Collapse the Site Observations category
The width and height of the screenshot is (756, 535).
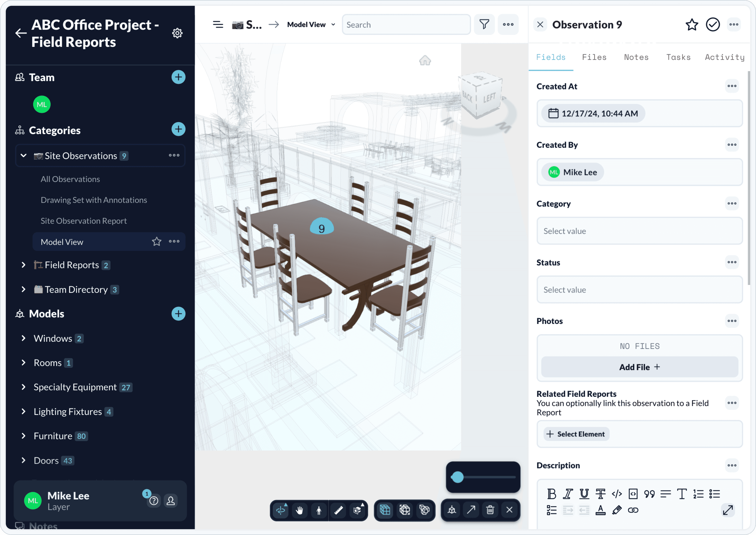(x=23, y=155)
